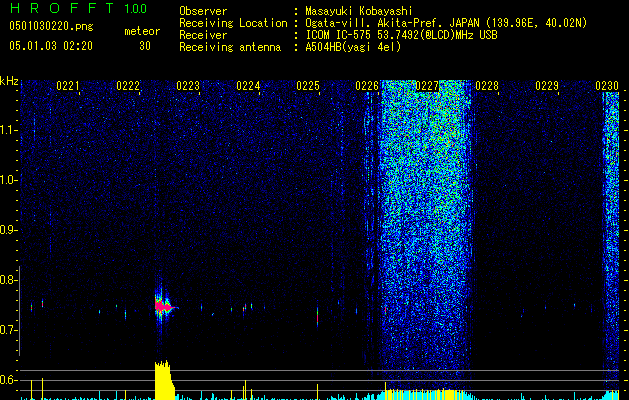Click the 1.0 kHz axis label
This screenshot has width=629, height=400.
pos(9,180)
